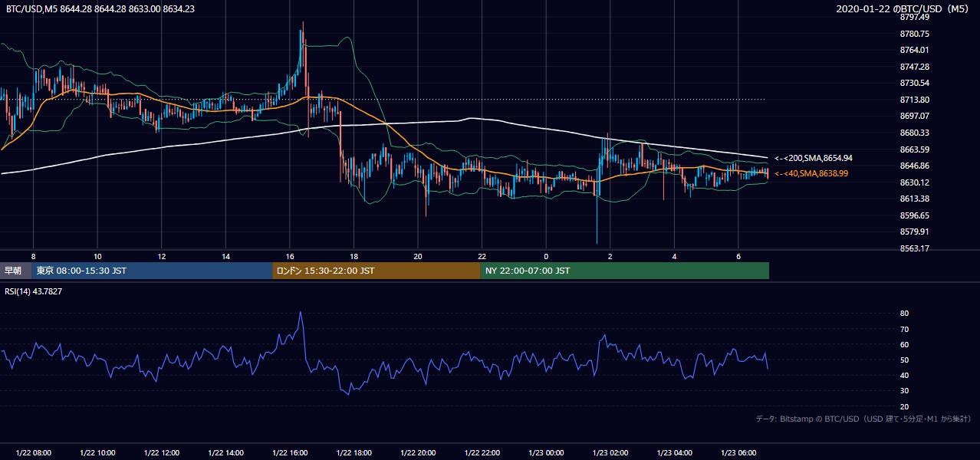Viewport: 980px width, 460px height.
Task: Click price axis value 8646.86
Action: click(x=915, y=166)
